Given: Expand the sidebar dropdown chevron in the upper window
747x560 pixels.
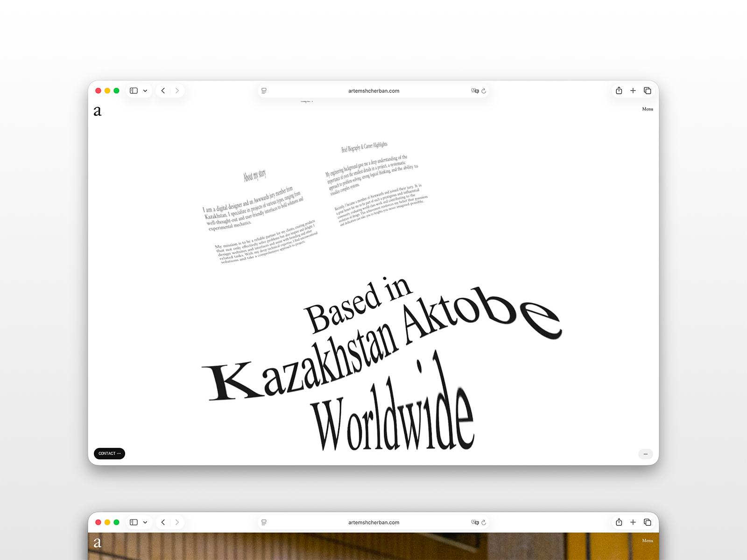Looking at the screenshot, I should click(145, 91).
